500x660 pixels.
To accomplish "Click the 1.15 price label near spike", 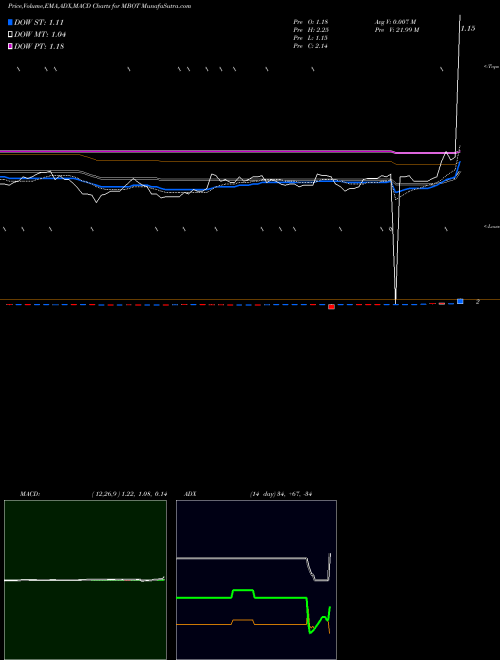I will 468,29.
